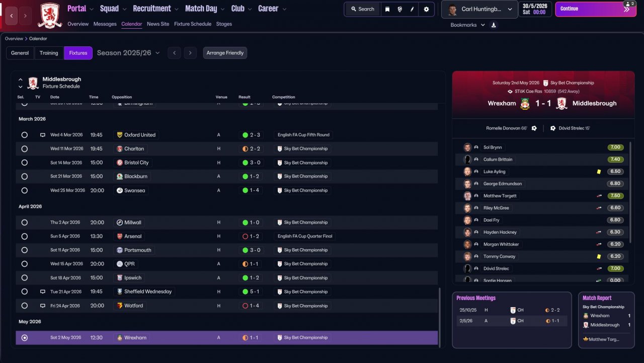Click the substitution icon on Riley McGree's row
Screen dimensions: 644x363
(599, 208)
